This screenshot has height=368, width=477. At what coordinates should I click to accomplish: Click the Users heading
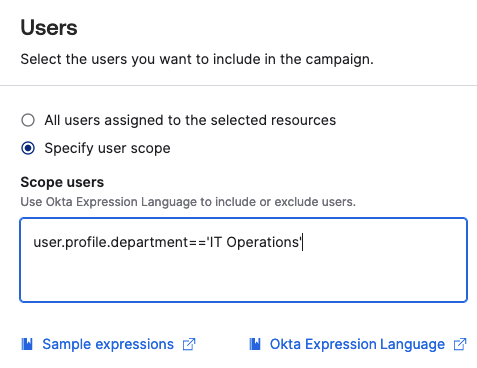point(49,27)
